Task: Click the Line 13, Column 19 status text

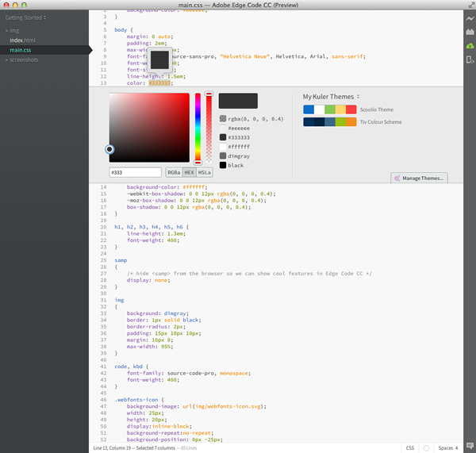Action: point(113,448)
